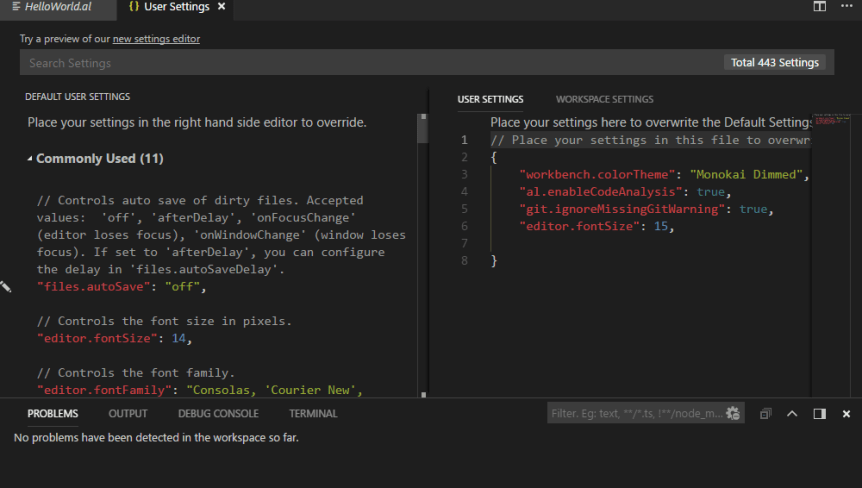Open the Workspace Settings tab
Image resolution: width=862 pixels, height=488 pixels.
[x=604, y=99]
